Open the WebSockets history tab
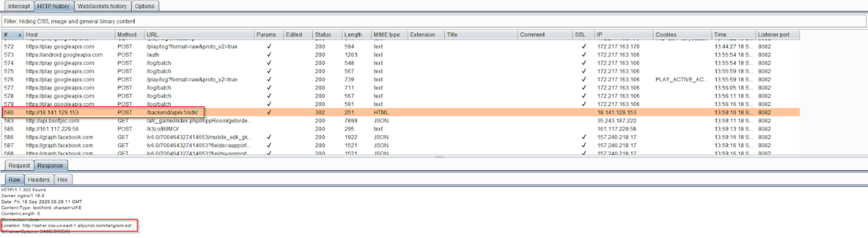 pyautogui.click(x=102, y=6)
